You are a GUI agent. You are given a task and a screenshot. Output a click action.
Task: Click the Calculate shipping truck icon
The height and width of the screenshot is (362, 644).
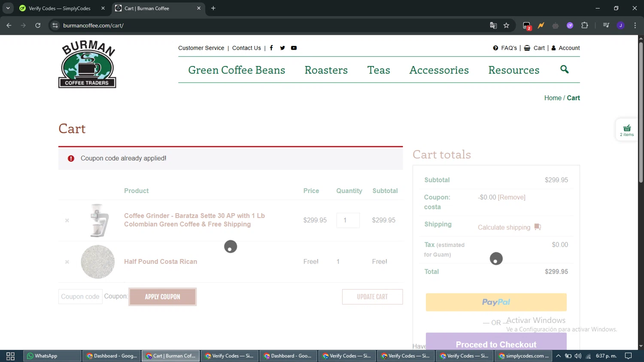click(538, 227)
